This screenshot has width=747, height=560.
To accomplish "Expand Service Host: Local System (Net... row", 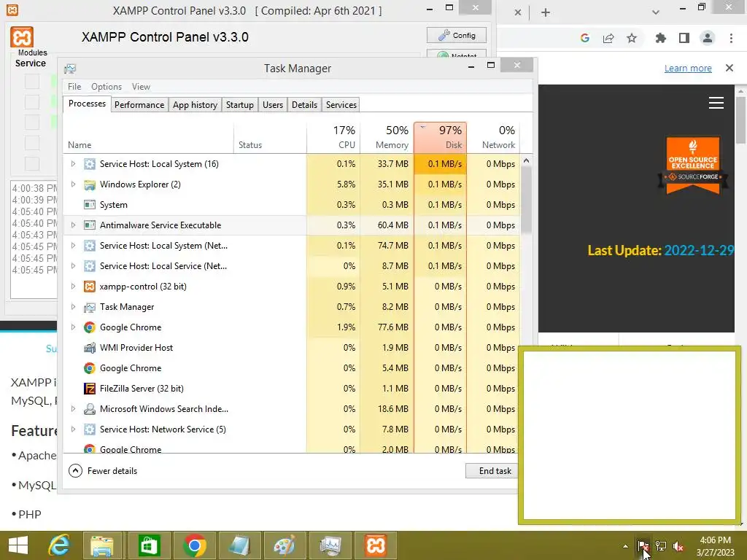I will point(73,246).
